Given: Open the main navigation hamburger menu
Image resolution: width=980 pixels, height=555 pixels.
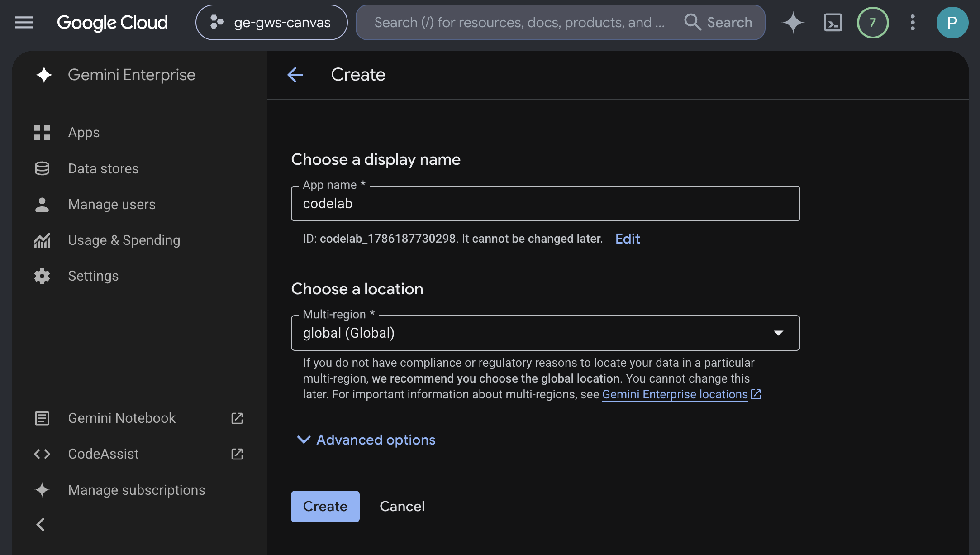Looking at the screenshot, I should tap(24, 22).
